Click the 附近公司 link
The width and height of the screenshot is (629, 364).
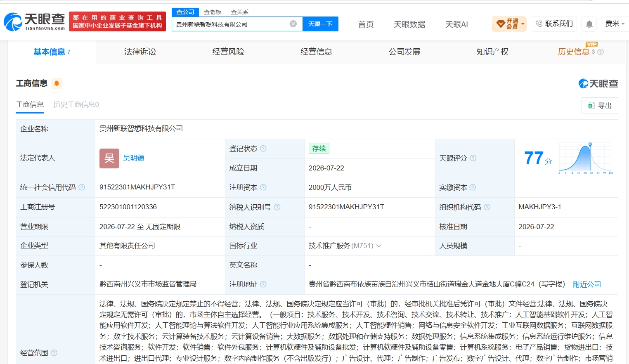point(587,284)
